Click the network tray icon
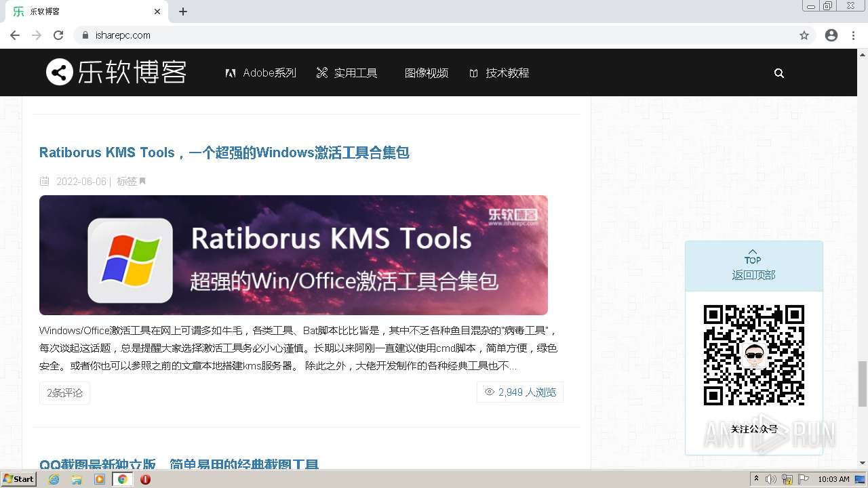 pos(787,479)
